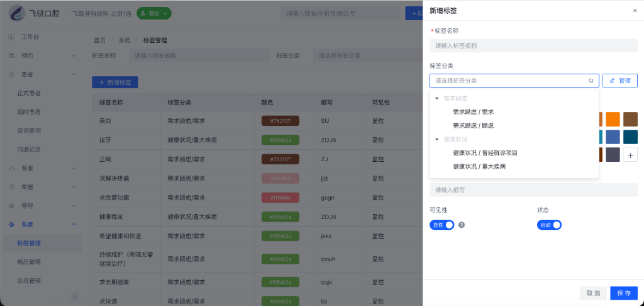Click the sidebar collapse icon at the bottom

click(x=75, y=296)
